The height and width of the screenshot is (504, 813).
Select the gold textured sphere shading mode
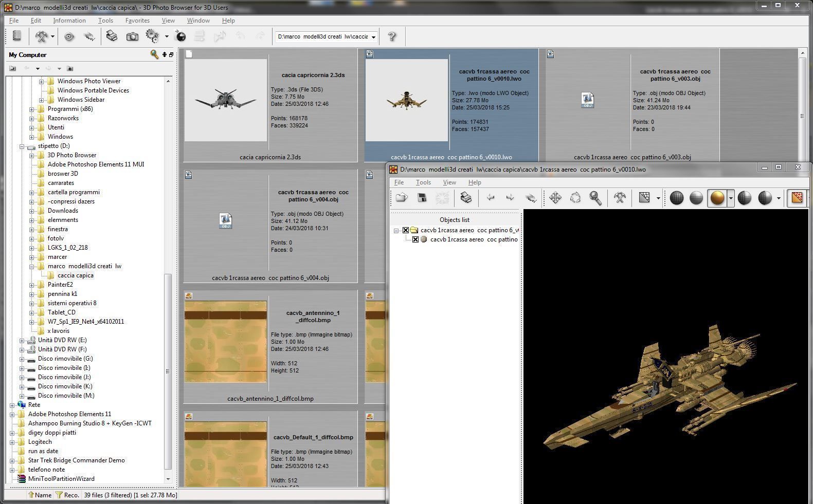717,198
